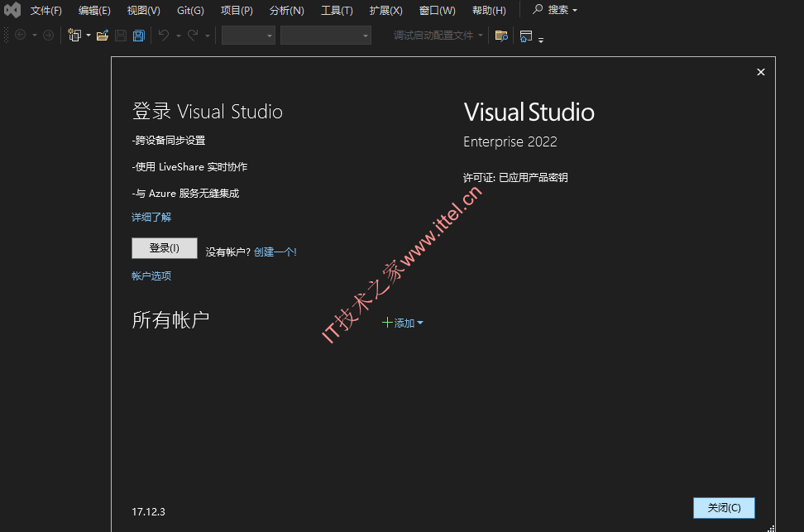Screen dimensions: 804x532
Task: Expand the solution platform combo box
Action: pos(326,36)
